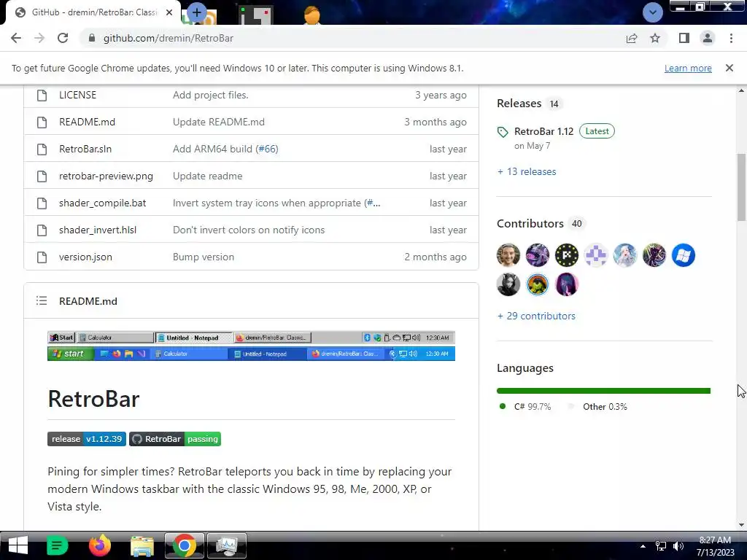747x560 pixels.
Task: Open the Chrome three-dot menu
Action: [x=731, y=38]
